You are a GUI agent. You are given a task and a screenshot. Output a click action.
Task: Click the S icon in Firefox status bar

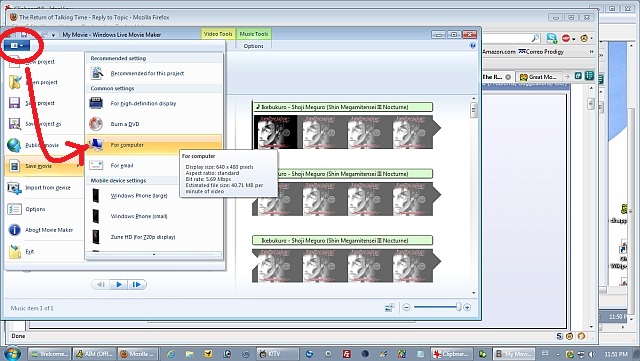coord(560,336)
